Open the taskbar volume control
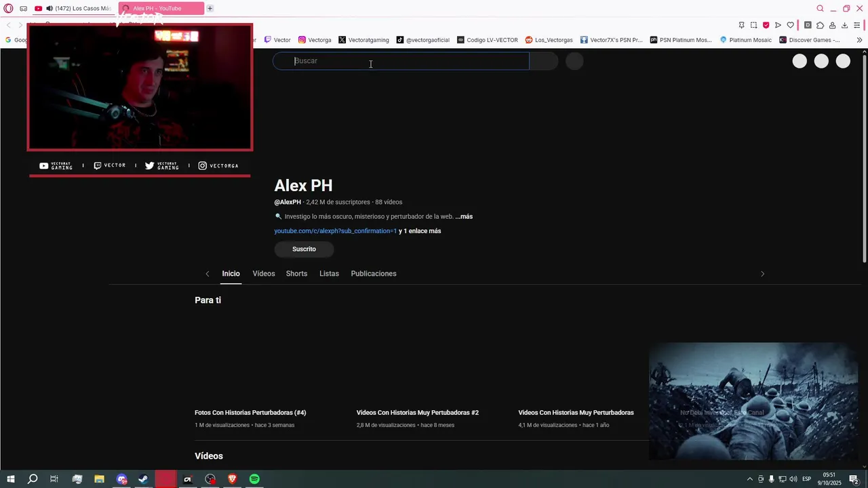This screenshot has height=488, width=868. pyautogui.click(x=793, y=479)
